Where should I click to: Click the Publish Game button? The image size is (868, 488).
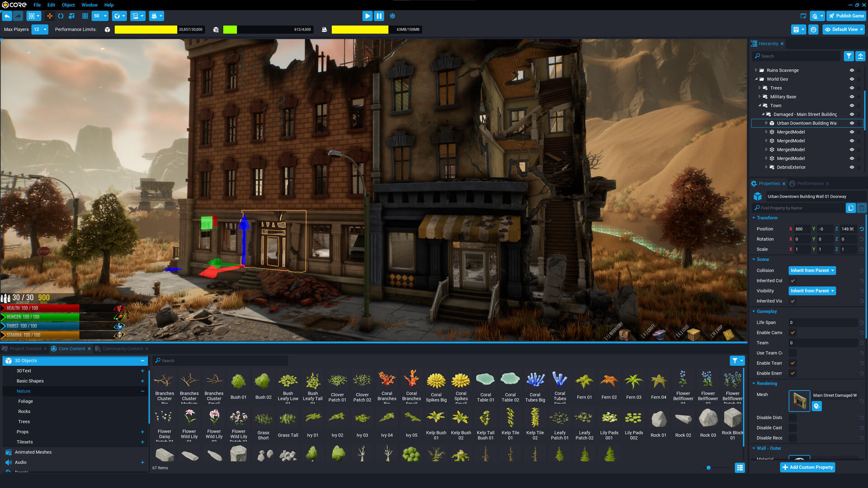pyautogui.click(x=846, y=16)
